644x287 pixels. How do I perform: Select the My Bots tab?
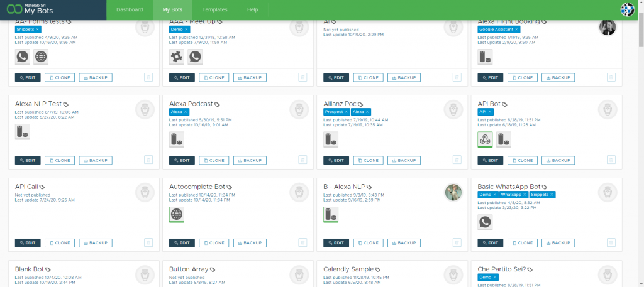[x=172, y=10]
